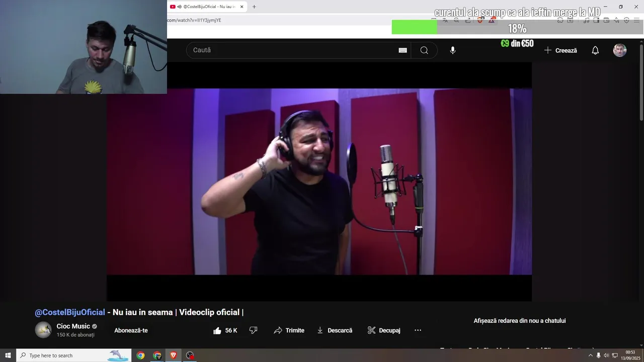
Task: Open the OBS Studio taskbar icon
Action: [190, 355]
